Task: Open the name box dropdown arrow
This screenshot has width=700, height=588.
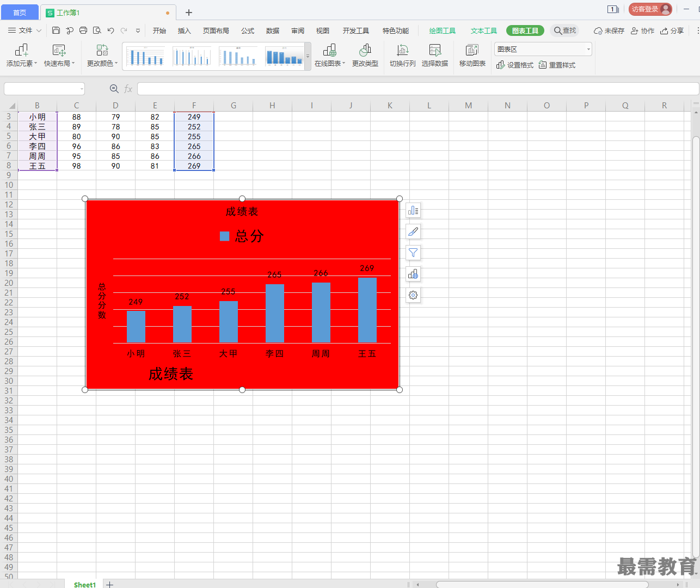Action: click(x=82, y=89)
